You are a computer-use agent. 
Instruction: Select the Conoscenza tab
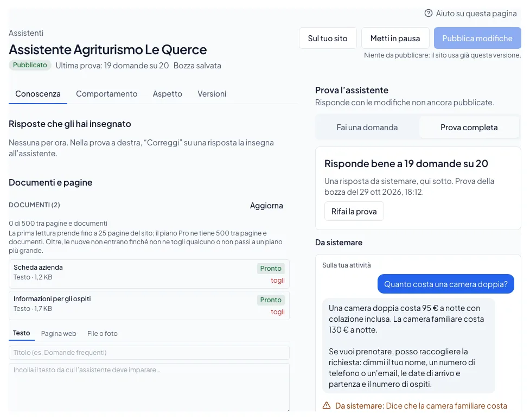coord(38,94)
